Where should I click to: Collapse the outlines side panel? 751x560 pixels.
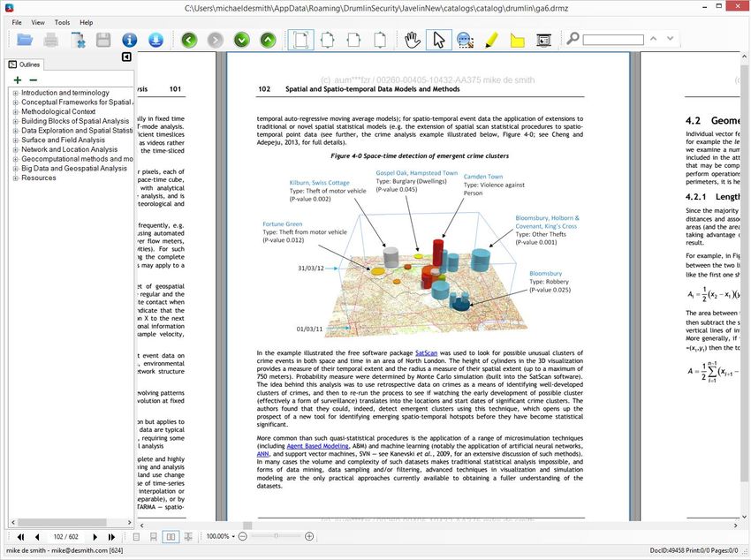(126, 57)
